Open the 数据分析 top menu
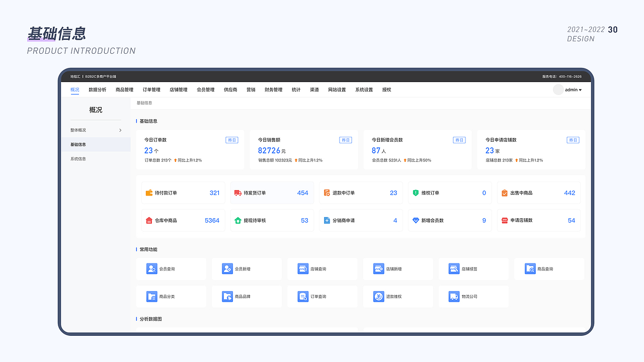 coord(98,90)
